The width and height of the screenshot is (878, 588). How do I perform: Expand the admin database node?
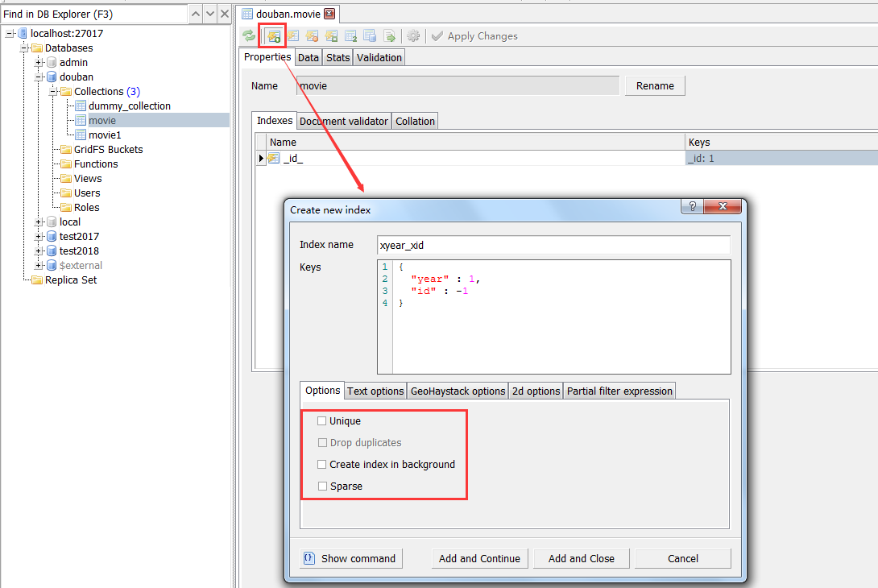39,63
